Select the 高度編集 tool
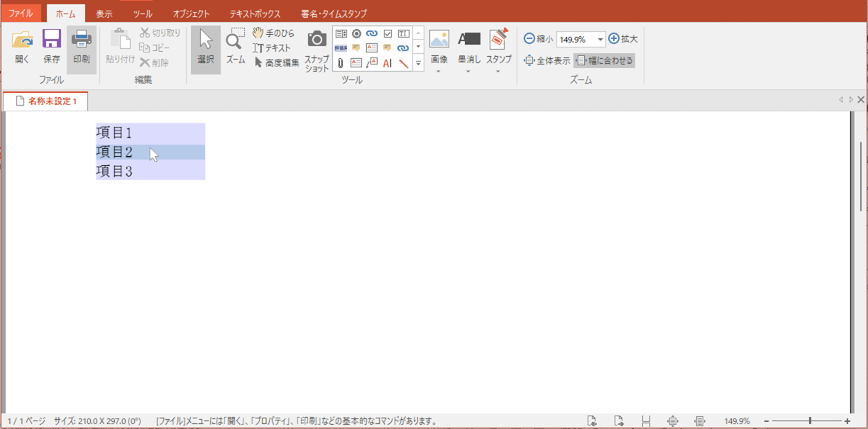The image size is (868, 429). [x=276, y=62]
